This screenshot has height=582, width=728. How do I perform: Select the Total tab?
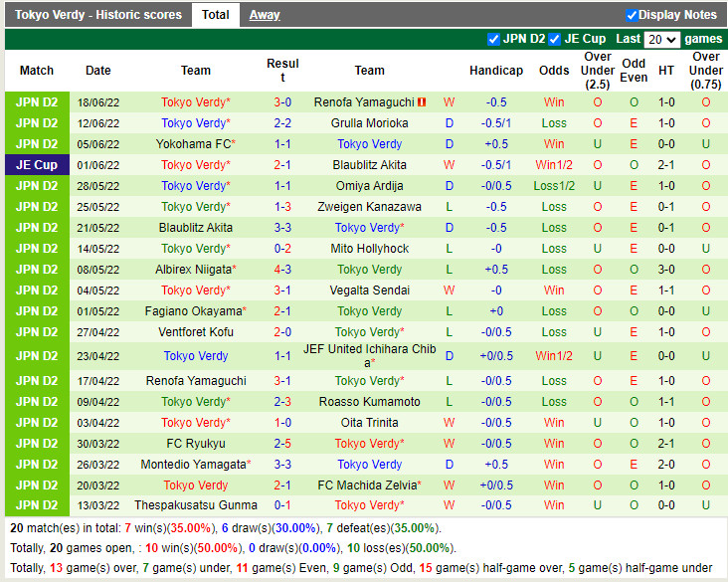[x=215, y=15]
